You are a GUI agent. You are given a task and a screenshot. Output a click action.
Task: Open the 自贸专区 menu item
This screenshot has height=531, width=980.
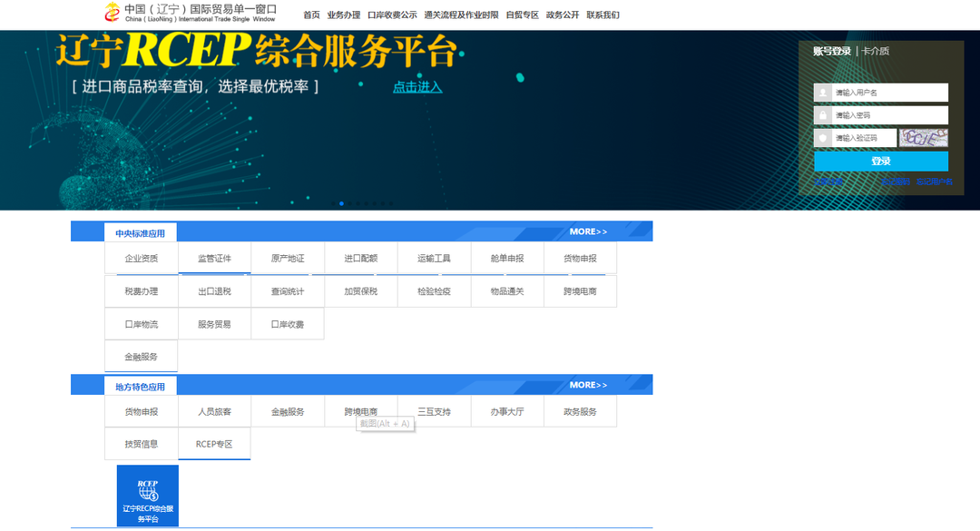[x=522, y=15]
